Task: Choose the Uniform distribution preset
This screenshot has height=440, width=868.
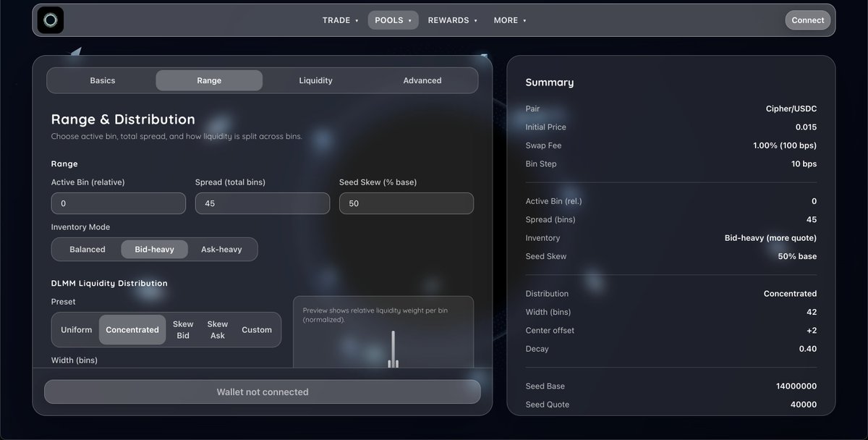Action: tap(77, 329)
